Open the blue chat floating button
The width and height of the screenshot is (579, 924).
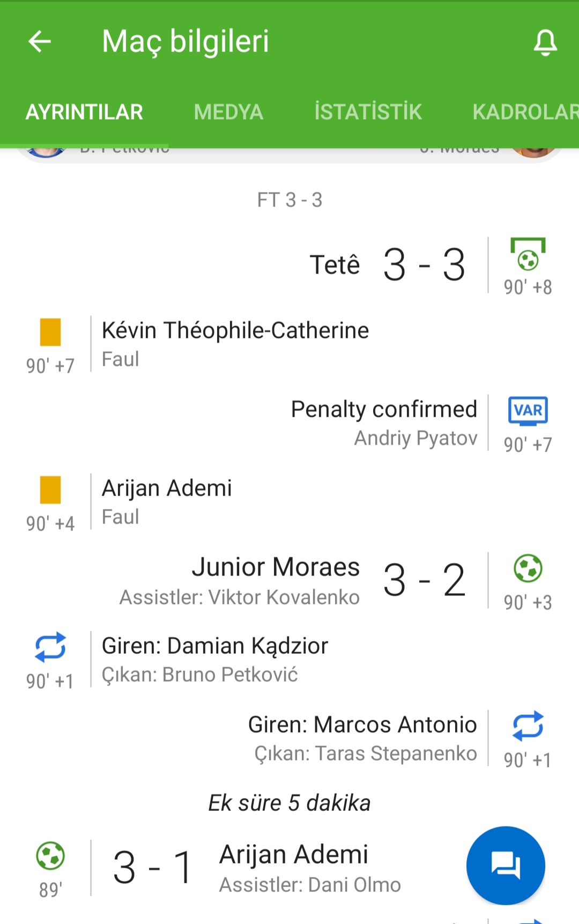(506, 866)
